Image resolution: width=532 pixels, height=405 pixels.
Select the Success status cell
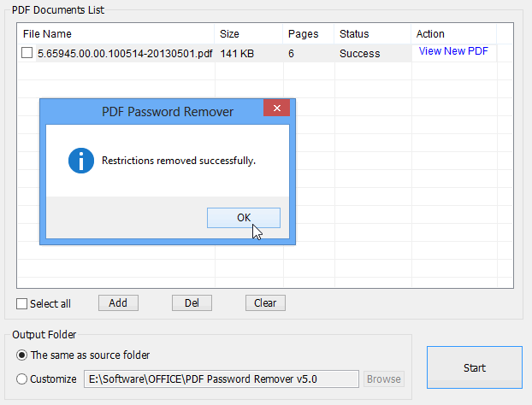click(359, 54)
